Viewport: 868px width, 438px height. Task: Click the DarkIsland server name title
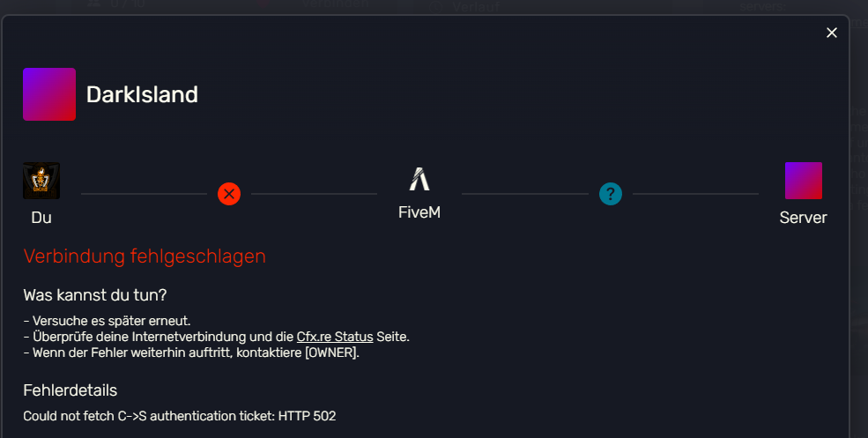tap(142, 94)
